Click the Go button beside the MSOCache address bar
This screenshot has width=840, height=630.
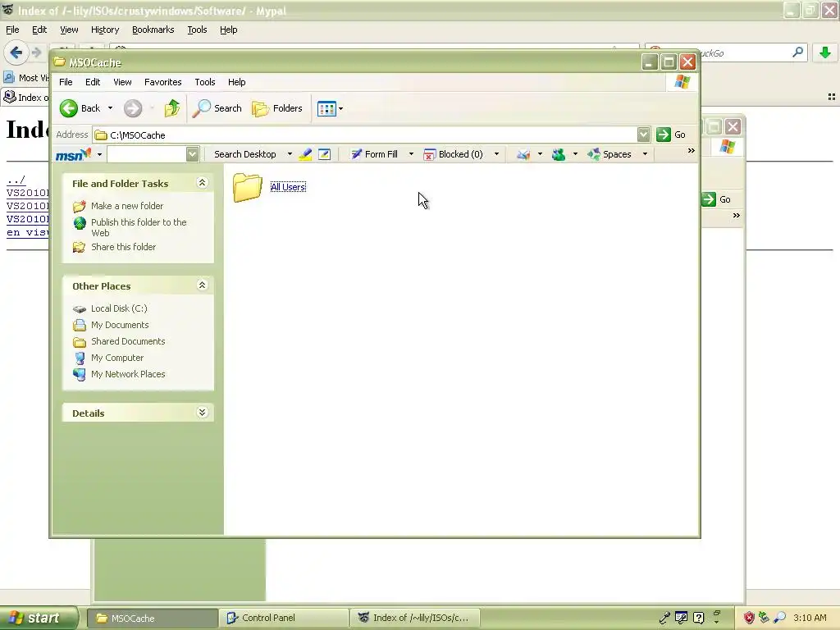(x=671, y=135)
